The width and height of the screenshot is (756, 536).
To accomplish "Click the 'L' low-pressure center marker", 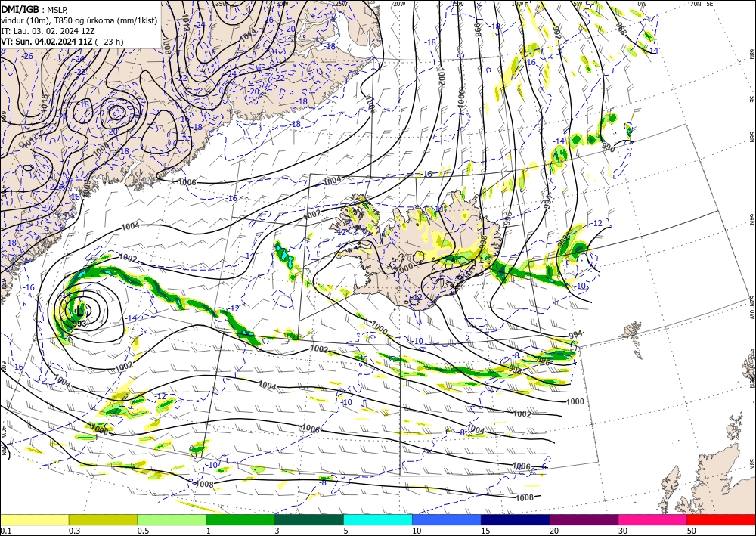I will point(79,311).
